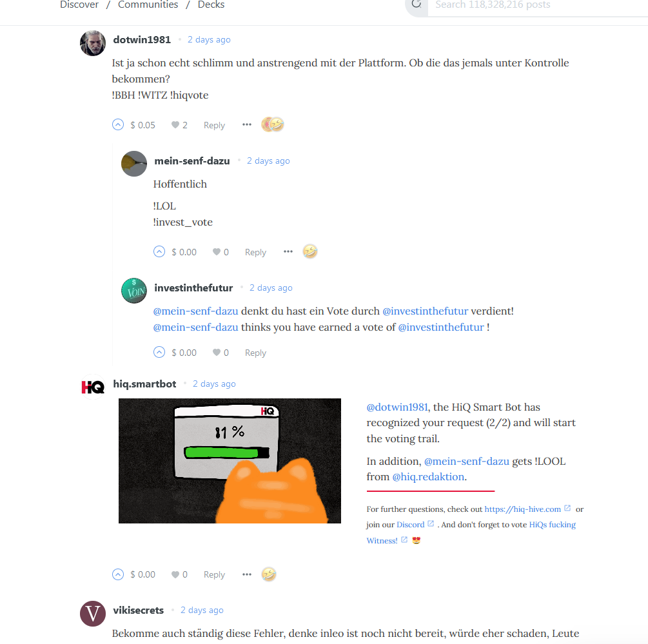The width and height of the screenshot is (648, 644).
Task: Open the vikisecrets V avatar
Action: tap(93, 614)
